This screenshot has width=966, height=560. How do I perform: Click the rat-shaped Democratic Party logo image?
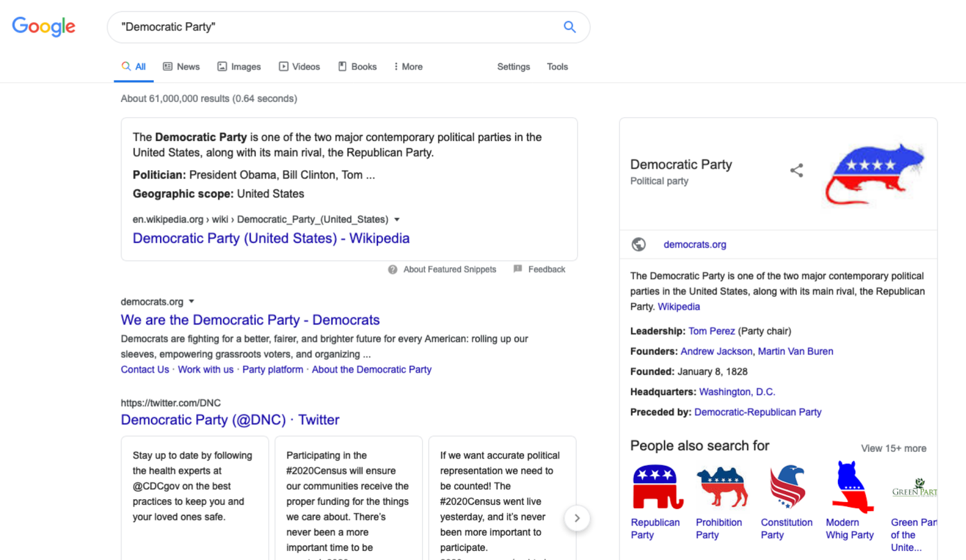point(874,174)
